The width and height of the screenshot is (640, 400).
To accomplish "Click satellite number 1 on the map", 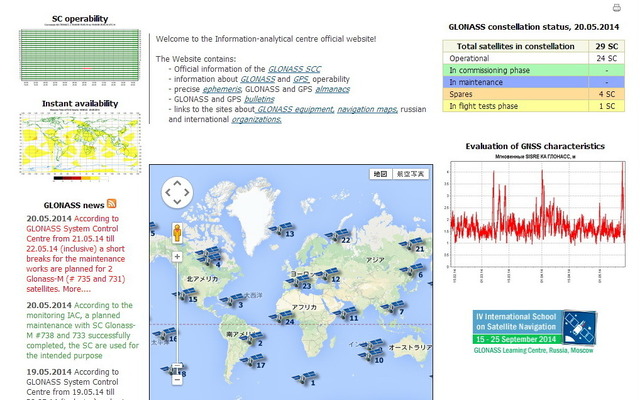I will (x=304, y=379).
